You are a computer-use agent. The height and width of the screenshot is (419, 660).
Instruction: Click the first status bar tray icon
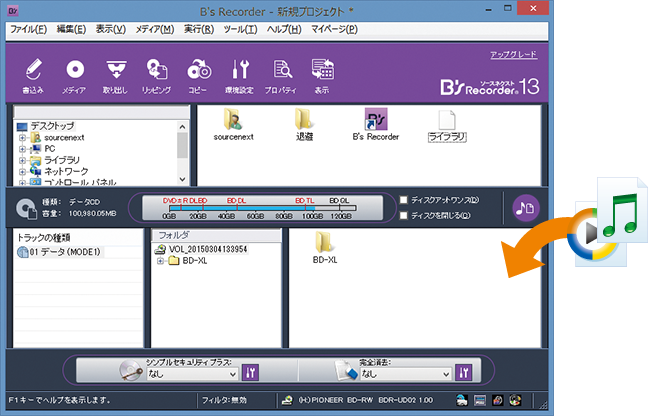tap(462, 400)
